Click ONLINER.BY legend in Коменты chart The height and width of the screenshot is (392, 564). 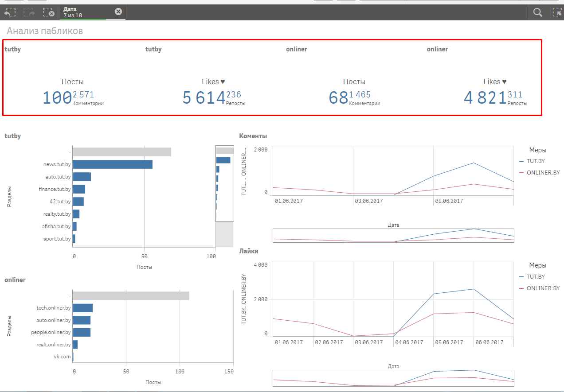(x=543, y=173)
